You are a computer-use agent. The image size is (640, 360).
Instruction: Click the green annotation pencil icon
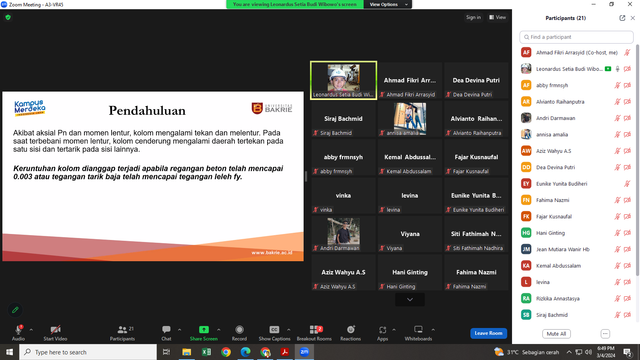pyautogui.click(x=15, y=310)
